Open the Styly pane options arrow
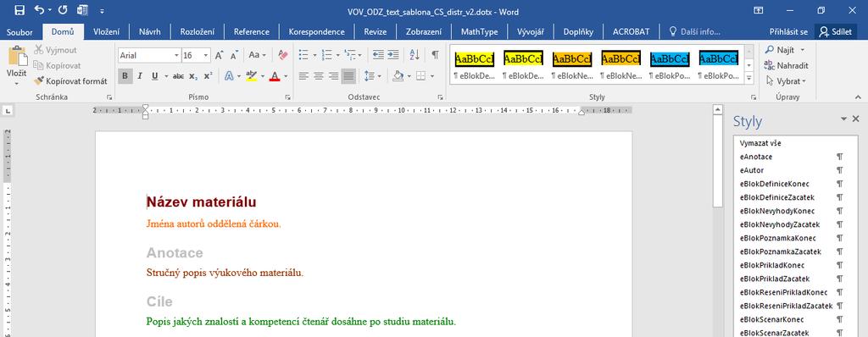Image resolution: width=868 pixels, height=337 pixels. click(843, 119)
